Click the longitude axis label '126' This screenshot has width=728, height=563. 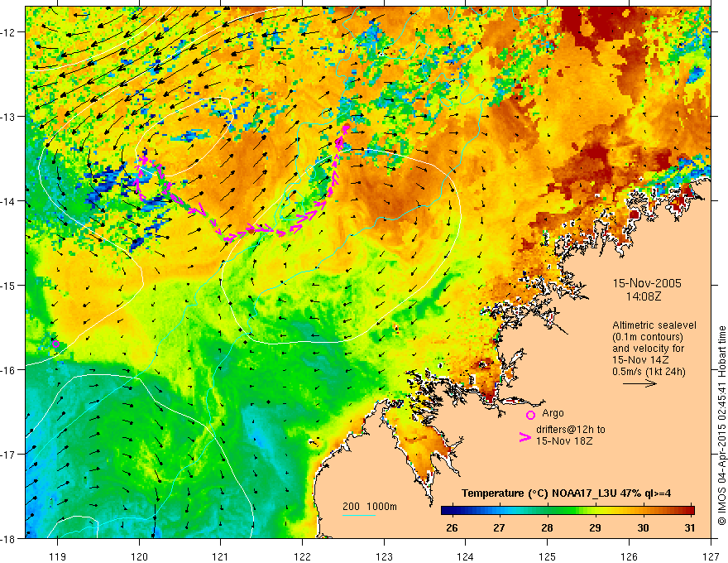[629, 557]
